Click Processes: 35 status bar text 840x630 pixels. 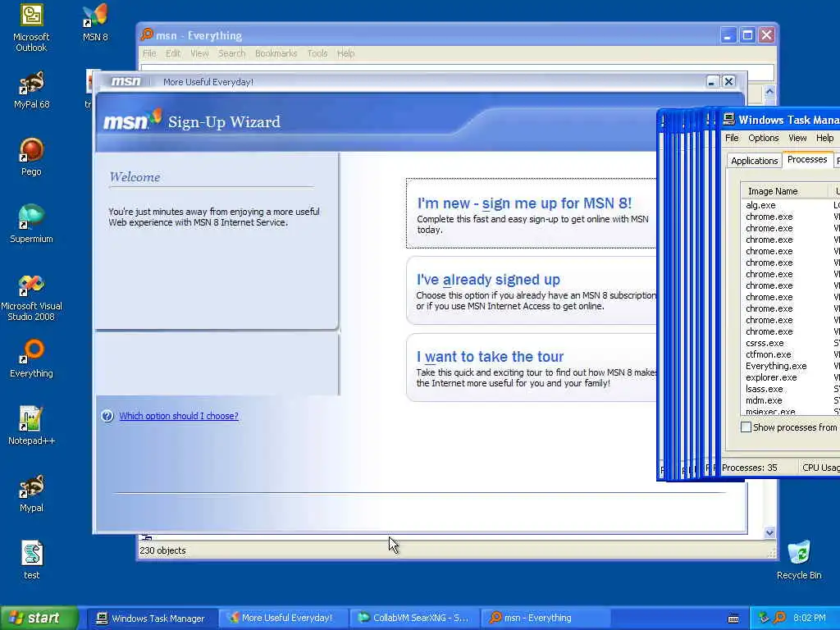pos(749,468)
